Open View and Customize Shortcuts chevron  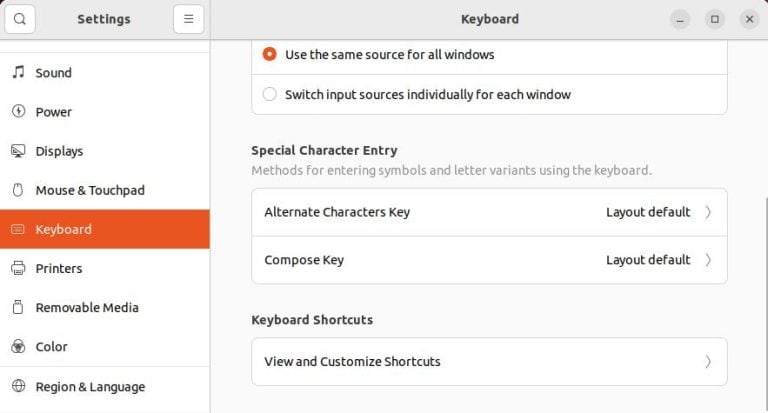(708, 362)
